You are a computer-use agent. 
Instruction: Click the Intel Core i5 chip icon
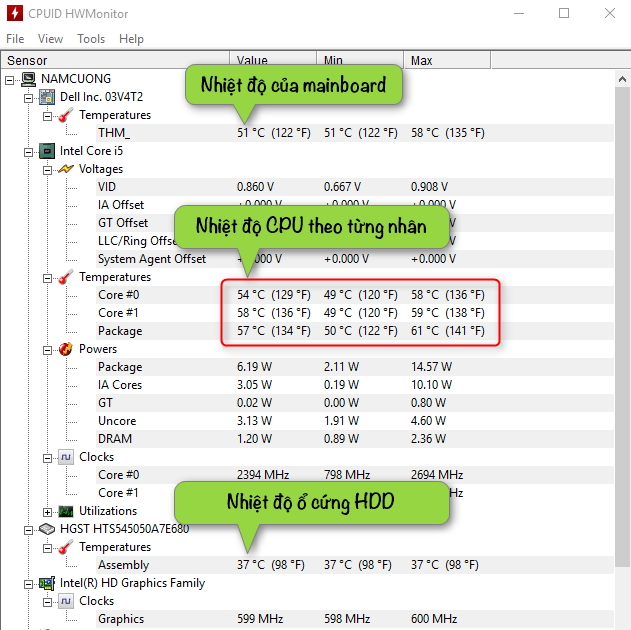coord(47,151)
